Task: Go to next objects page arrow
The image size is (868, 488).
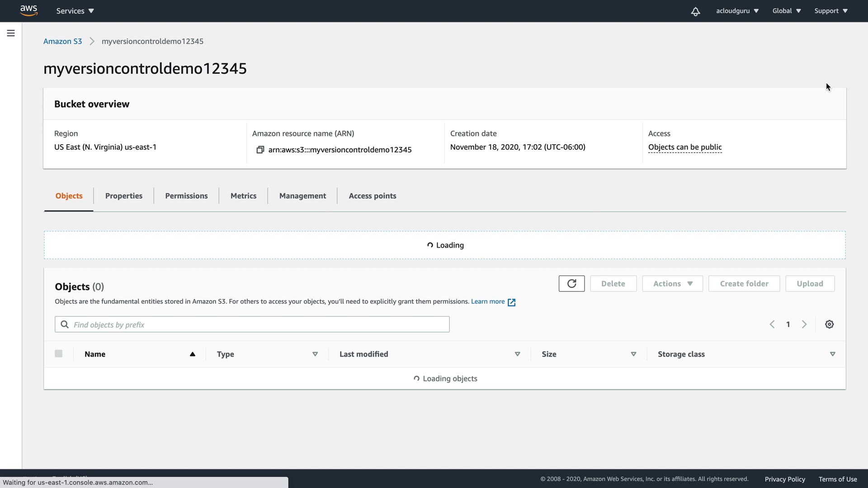Action: tap(804, 324)
